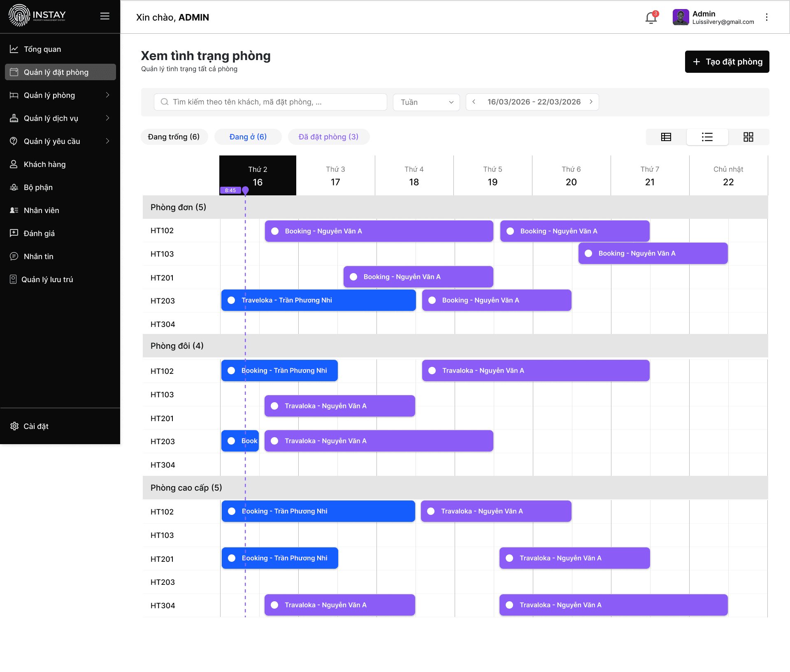Expand Quản lý yêu cầu submenu

(x=107, y=141)
